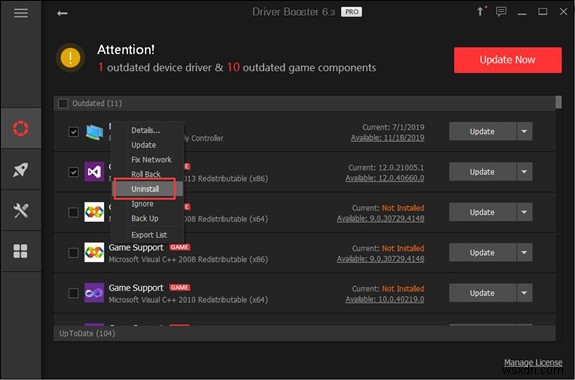The width and height of the screenshot is (575, 380).
Task: Open the feedback chat icon
Action: (x=501, y=12)
